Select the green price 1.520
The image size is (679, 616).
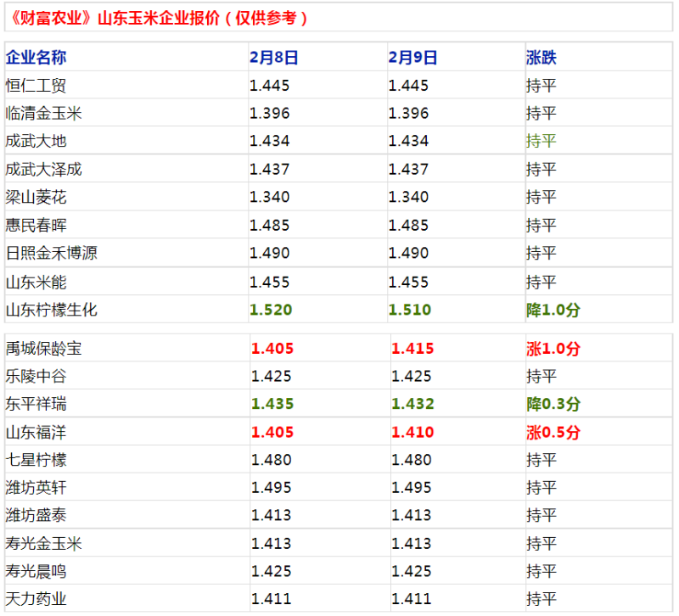(271, 310)
